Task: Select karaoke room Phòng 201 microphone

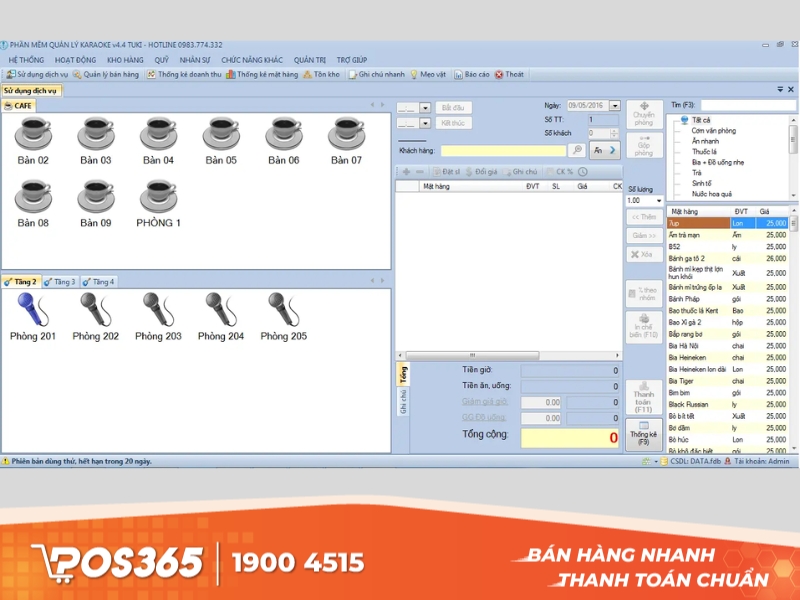Action: (33, 308)
